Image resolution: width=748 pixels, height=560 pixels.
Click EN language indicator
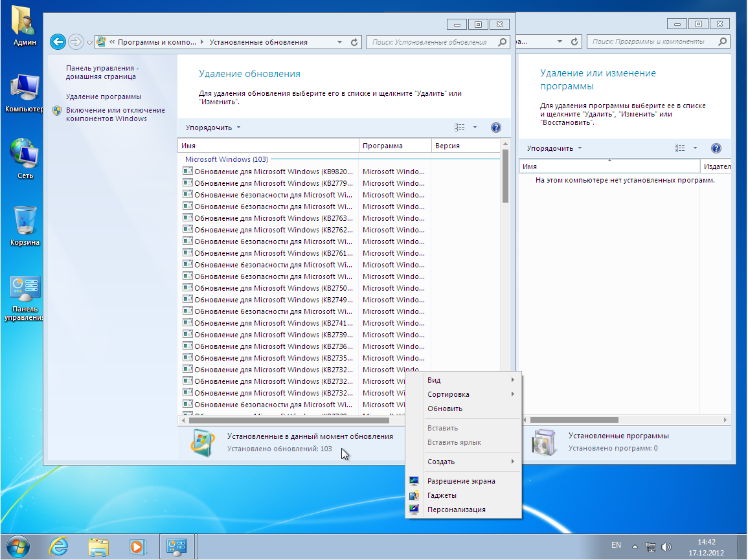[616, 545]
